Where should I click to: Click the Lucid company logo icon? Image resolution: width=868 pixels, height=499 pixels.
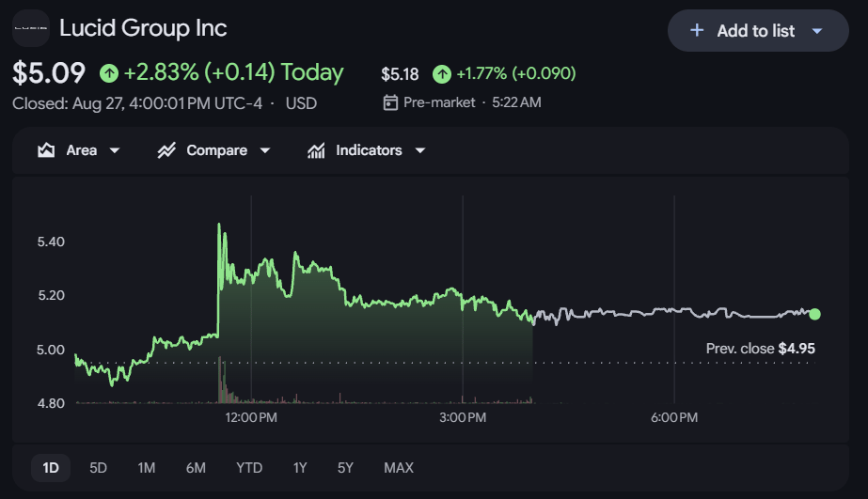pyautogui.click(x=31, y=28)
